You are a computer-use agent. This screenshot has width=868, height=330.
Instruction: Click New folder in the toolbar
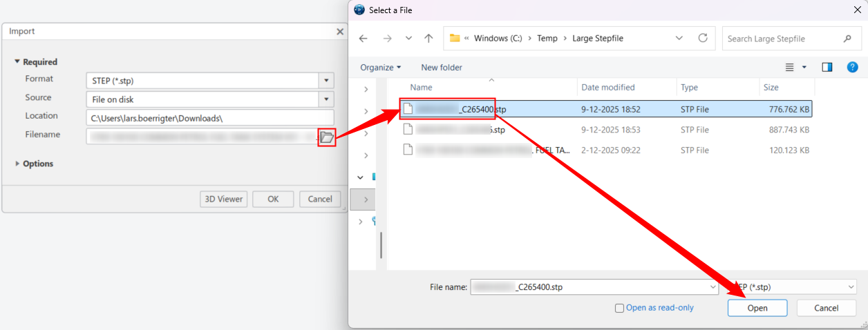[x=442, y=67]
